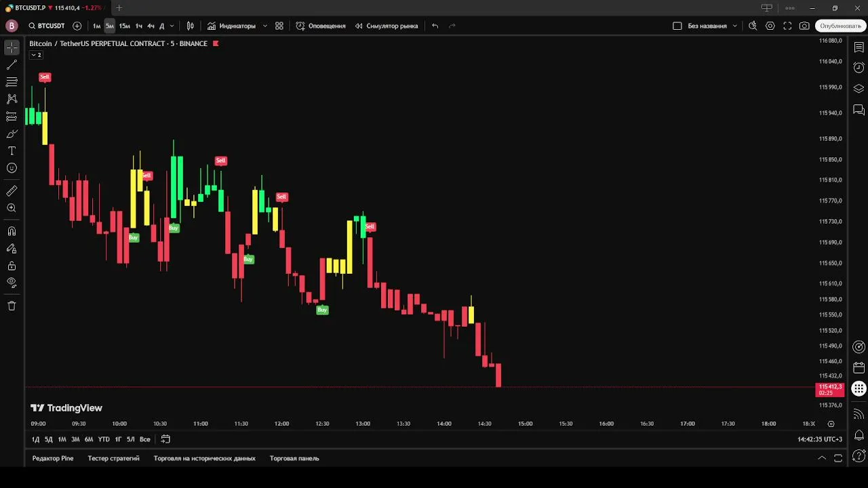Hide all drawings with eye icon

[x=12, y=283]
